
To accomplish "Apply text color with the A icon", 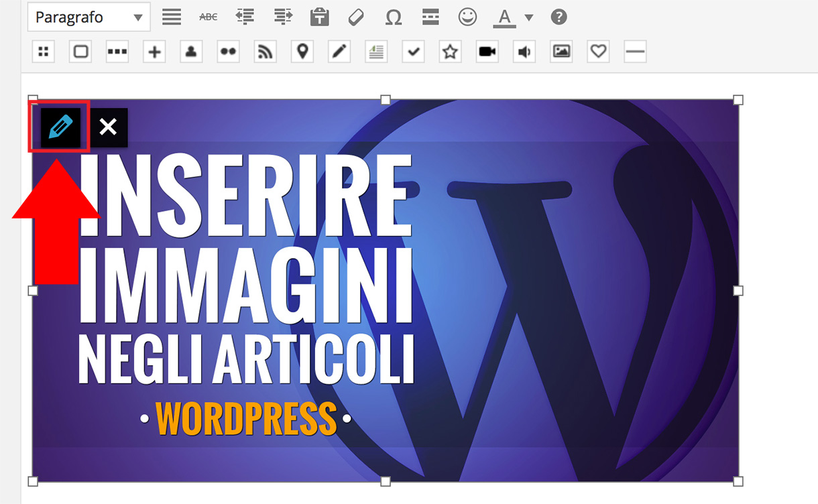I will 504,17.
